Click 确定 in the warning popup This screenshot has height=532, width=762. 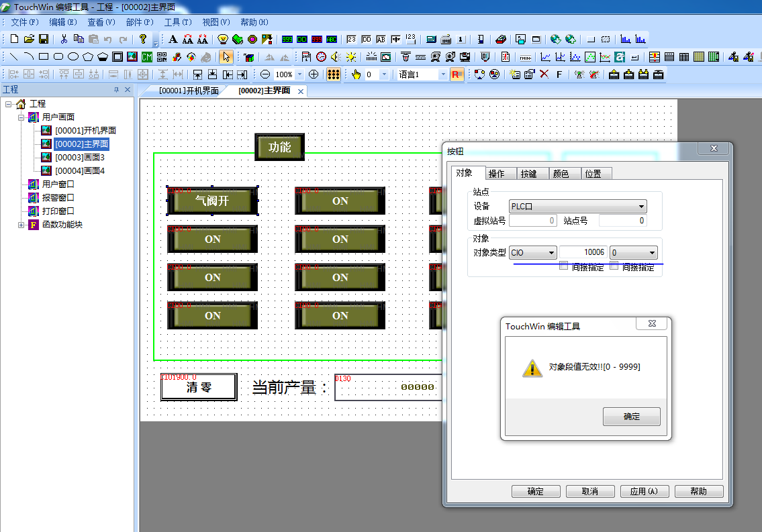(631, 417)
